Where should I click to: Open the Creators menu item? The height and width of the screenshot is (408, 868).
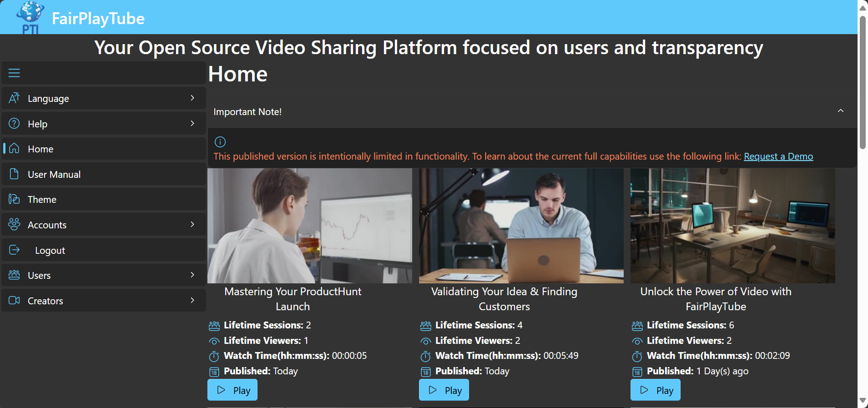[x=104, y=301]
